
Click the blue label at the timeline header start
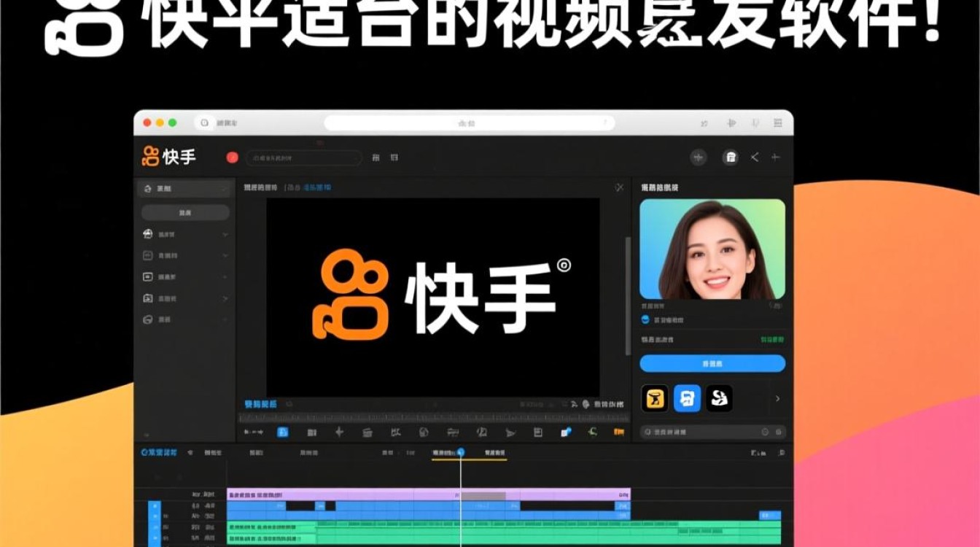pos(159,453)
